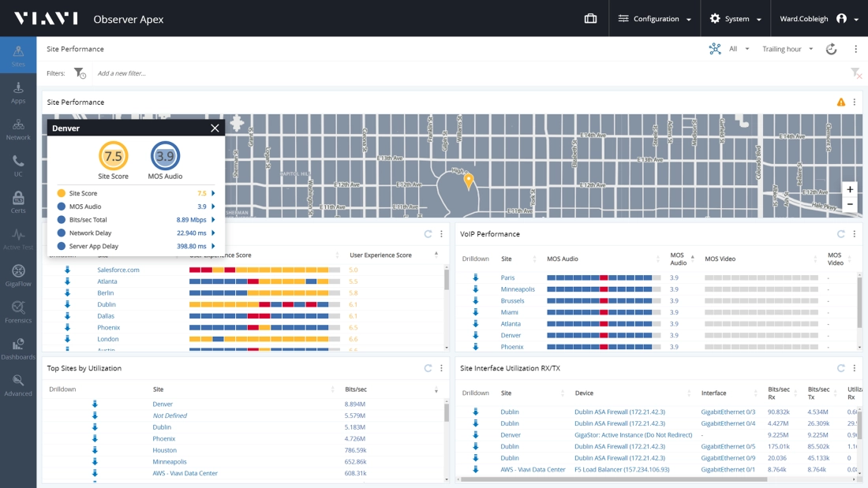Open the Network sidebar section

point(18,129)
